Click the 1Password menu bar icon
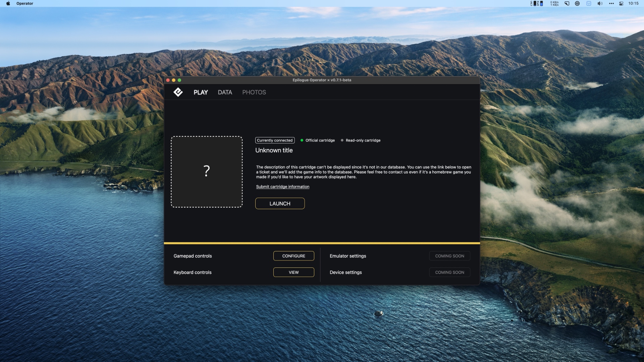 point(577,3)
